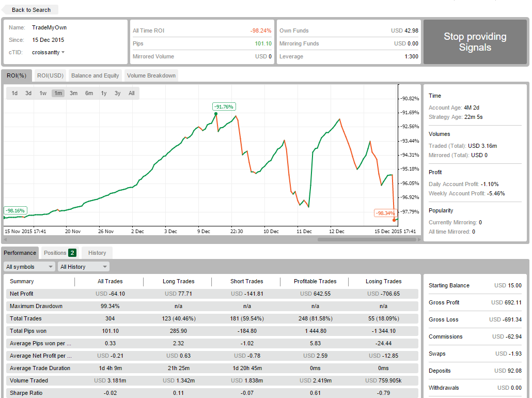Open the croissantty cTID dropdown

48,52
